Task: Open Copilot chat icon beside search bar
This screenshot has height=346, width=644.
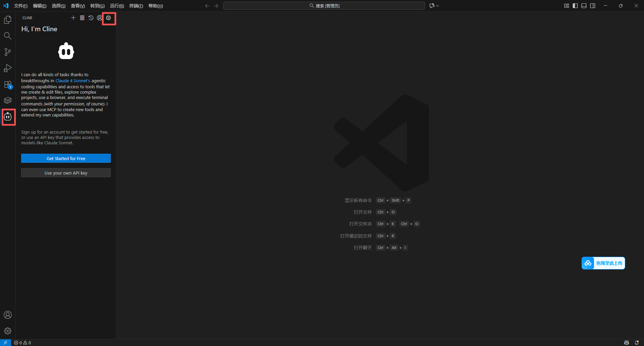Action: [432, 6]
